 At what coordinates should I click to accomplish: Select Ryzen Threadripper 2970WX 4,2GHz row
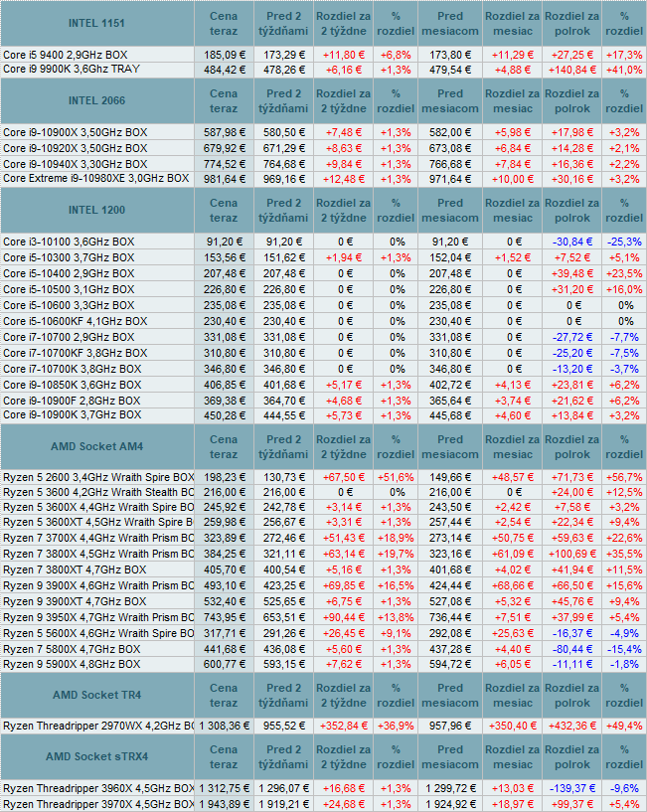(98, 727)
